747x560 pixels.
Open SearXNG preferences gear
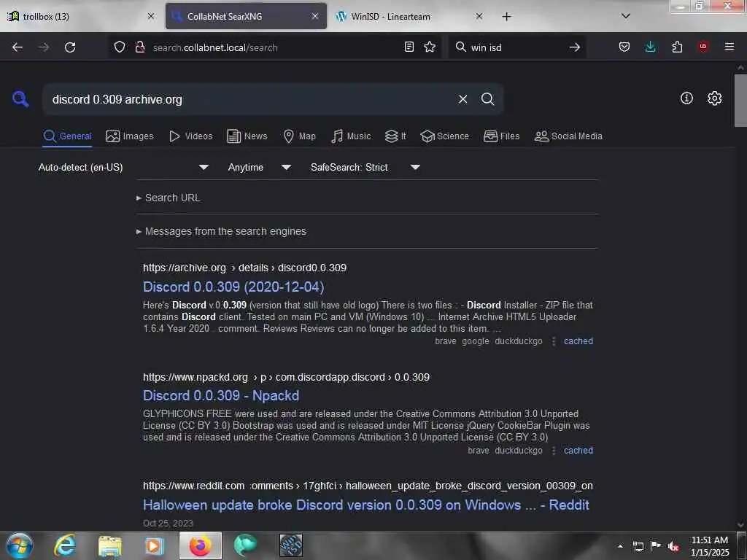coord(714,98)
